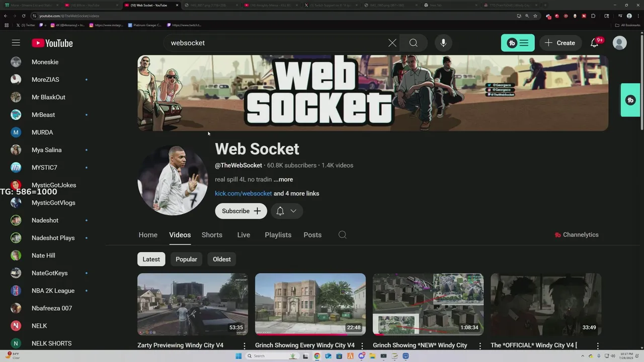
Task: Start voice search with the microphone
Action: [x=443, y=43]
